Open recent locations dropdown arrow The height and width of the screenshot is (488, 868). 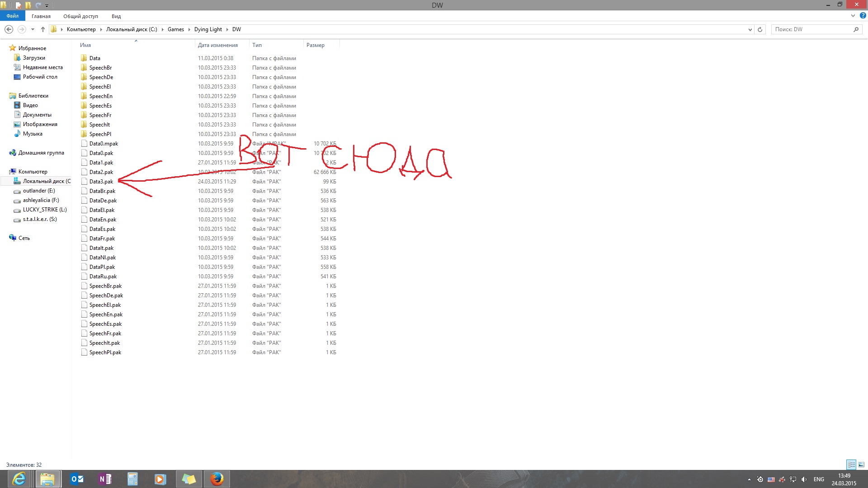coord(33,29)
